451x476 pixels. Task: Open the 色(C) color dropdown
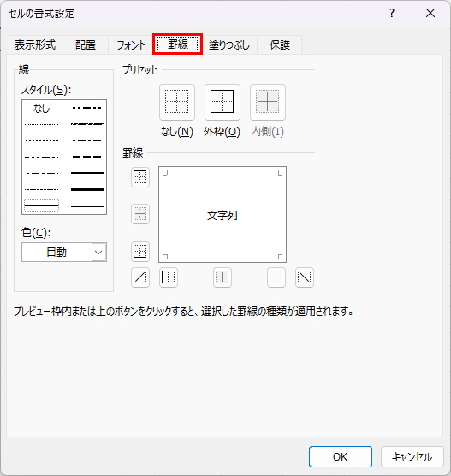tap(99, 252)
